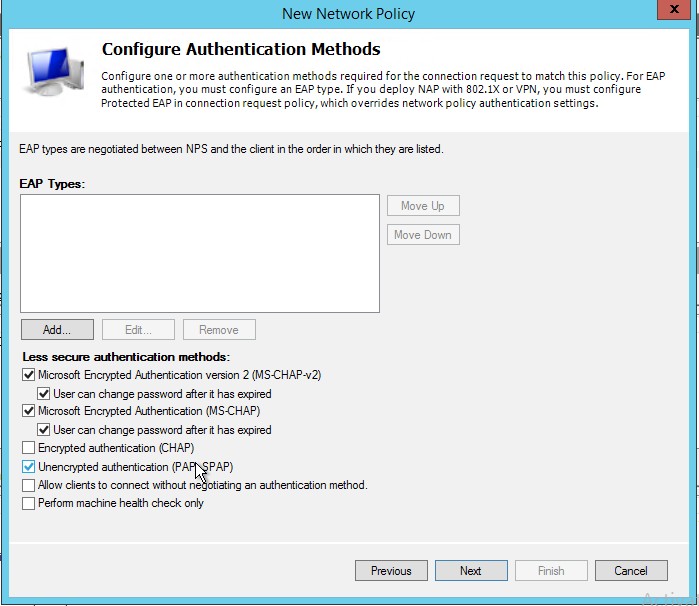Uncheck Unencrypted authentication (PAP, SPAP)
The height and width of the screenshot is (606, 699).
pyautogui.click(x=28, y=467)
